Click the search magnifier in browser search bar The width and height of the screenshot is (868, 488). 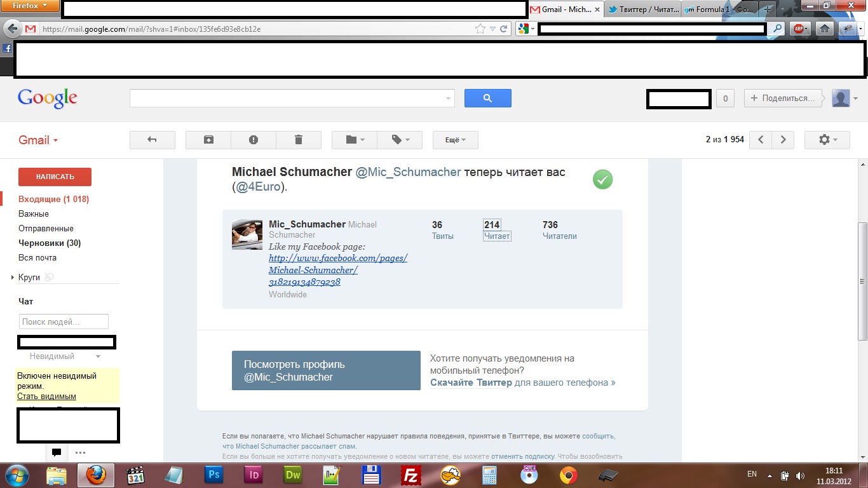[x=776, y=29]
